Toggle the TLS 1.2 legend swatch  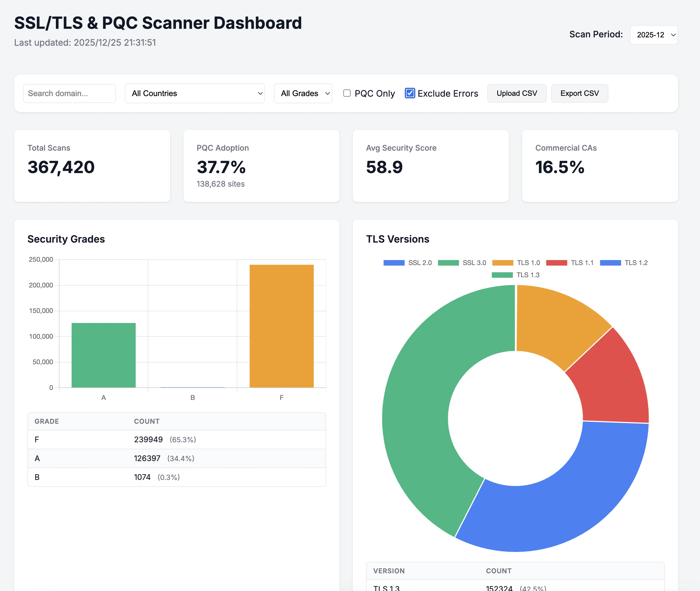(x=610, y=263)
